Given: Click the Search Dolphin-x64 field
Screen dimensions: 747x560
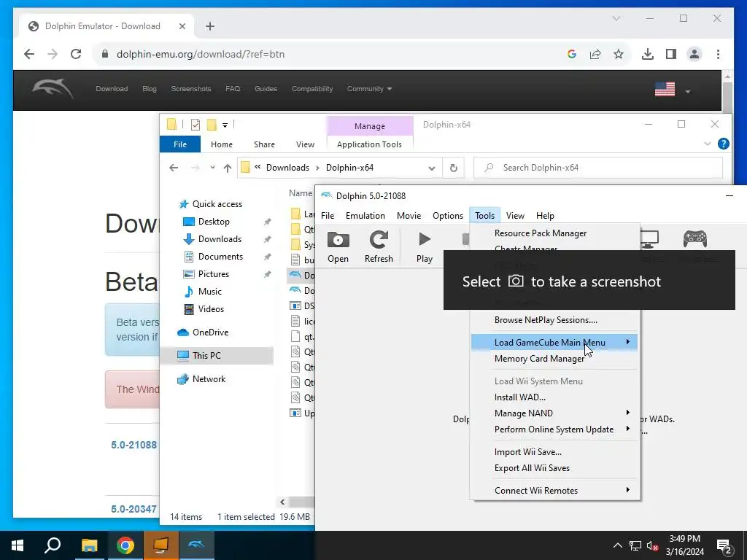Looking at the screenshot, I should (x=598, y=168).
